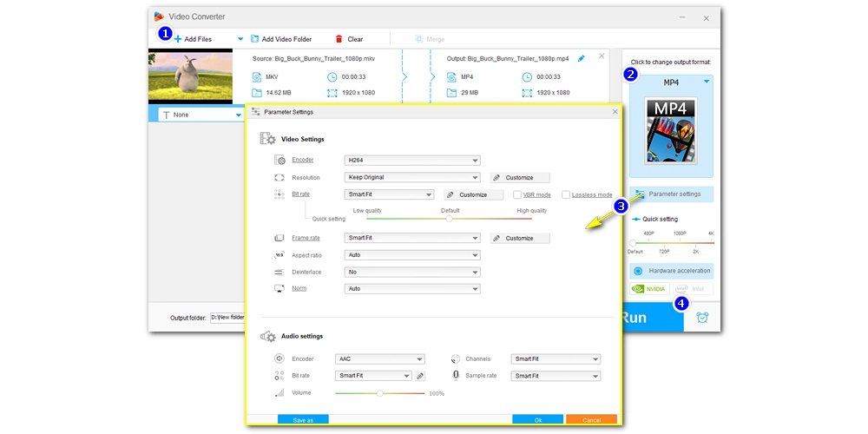Select the NVIDIA acceleration icon
Viewport: 868px width, 434px height.
coord(648,289)
